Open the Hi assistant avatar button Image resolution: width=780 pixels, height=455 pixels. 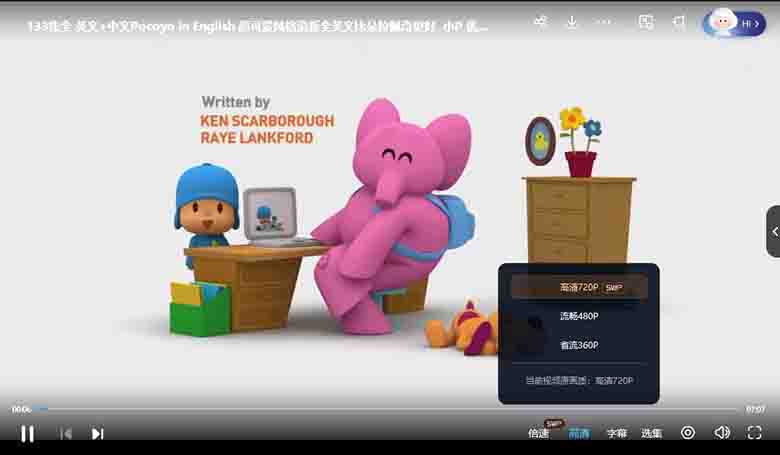pyautogui.click(x=735, y=23)
